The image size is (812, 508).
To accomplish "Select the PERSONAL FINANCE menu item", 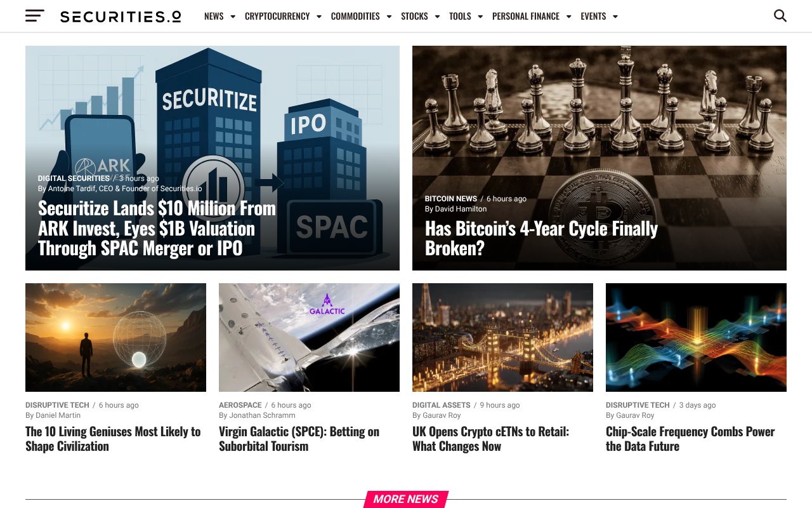I will coord(525,17).
